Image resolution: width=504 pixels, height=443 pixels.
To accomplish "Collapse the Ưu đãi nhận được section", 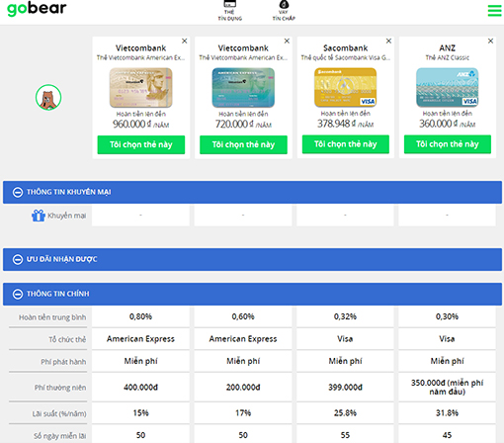I will click(x=18, y=259).
